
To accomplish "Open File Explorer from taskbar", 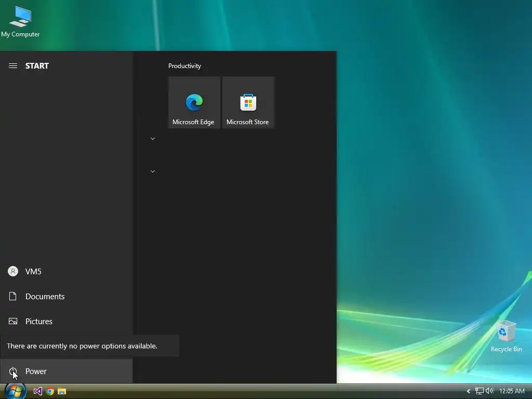I will point(62,391).
